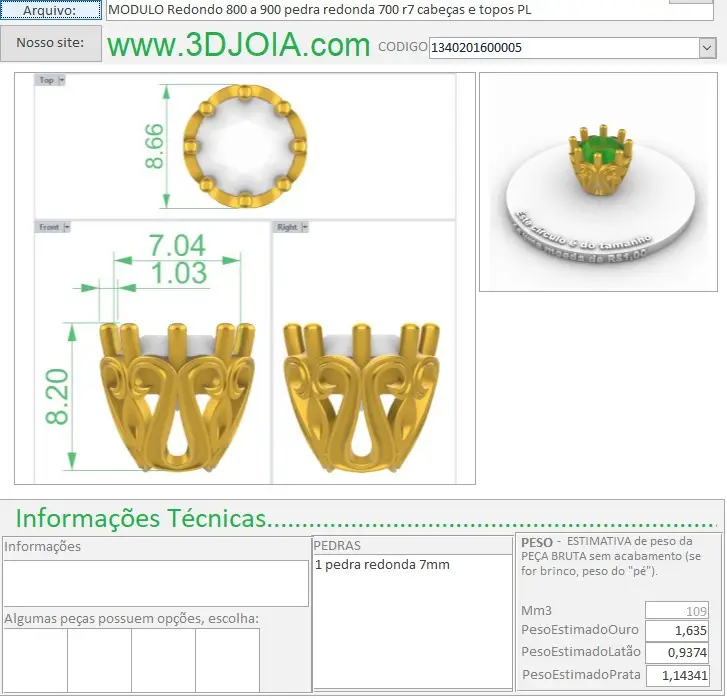Click the PesoEstimadoPrata value field
This screenshot has height=699, width=727.
[677, 675]
